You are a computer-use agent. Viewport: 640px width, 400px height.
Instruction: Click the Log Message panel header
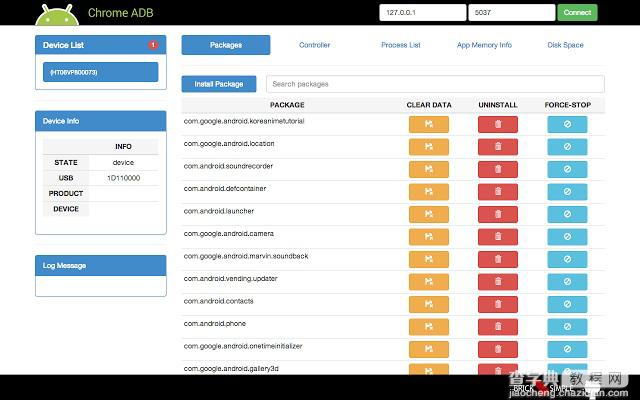point(100,266)
